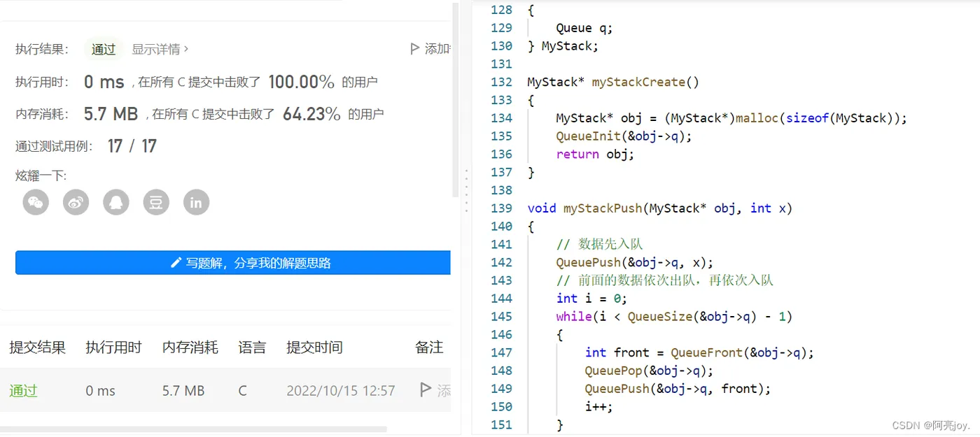Select the 内存消耗 column header
The width and height of the screenshot is (980, 437).
[190, 348]
